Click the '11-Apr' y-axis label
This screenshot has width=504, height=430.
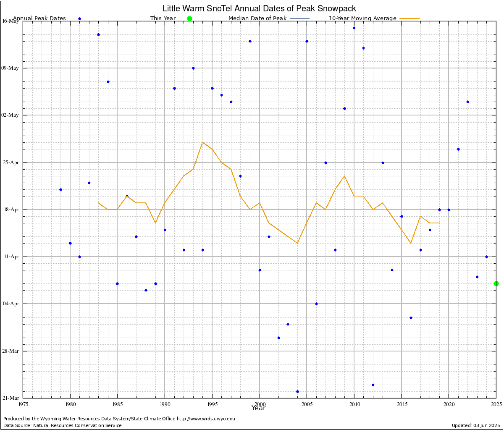click(11, 257)
